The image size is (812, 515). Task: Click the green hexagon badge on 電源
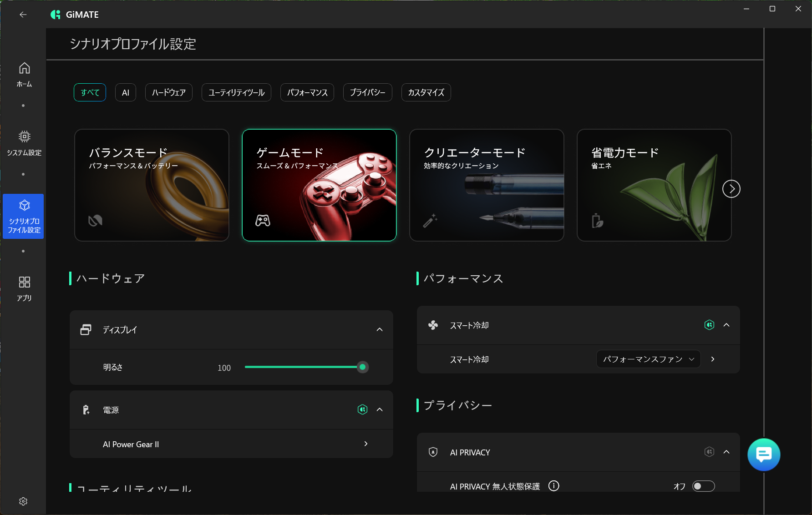click(x=362, y=409)
